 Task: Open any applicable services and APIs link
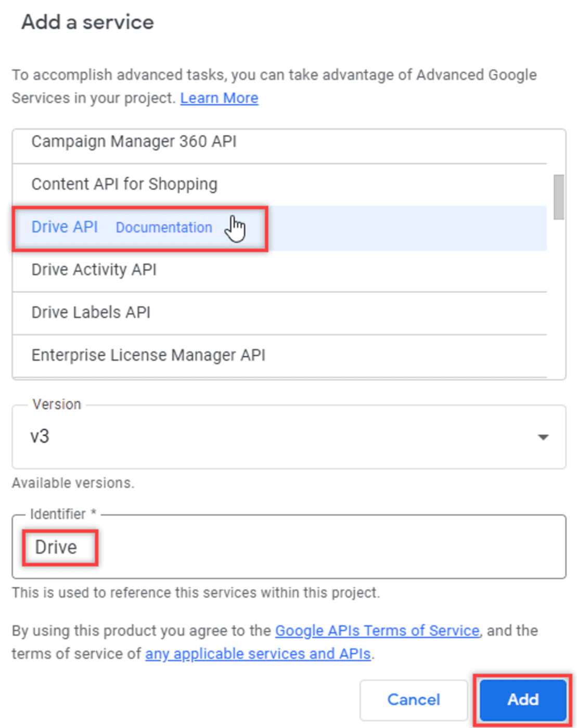click(259, 653)
